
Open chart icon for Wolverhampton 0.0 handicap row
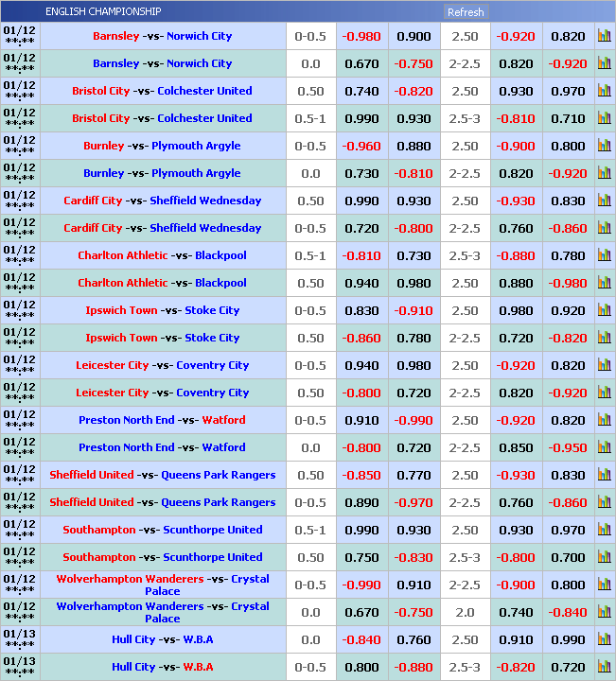click(x=604, y=612)
